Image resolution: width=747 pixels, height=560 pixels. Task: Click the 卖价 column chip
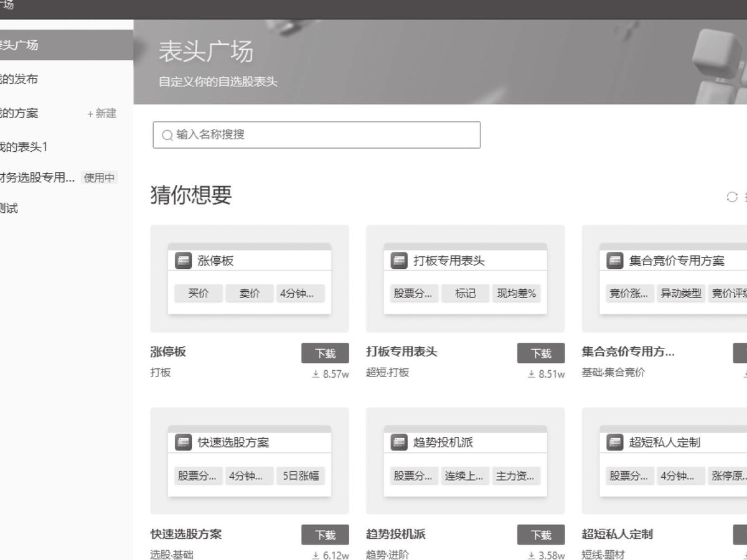250,294
